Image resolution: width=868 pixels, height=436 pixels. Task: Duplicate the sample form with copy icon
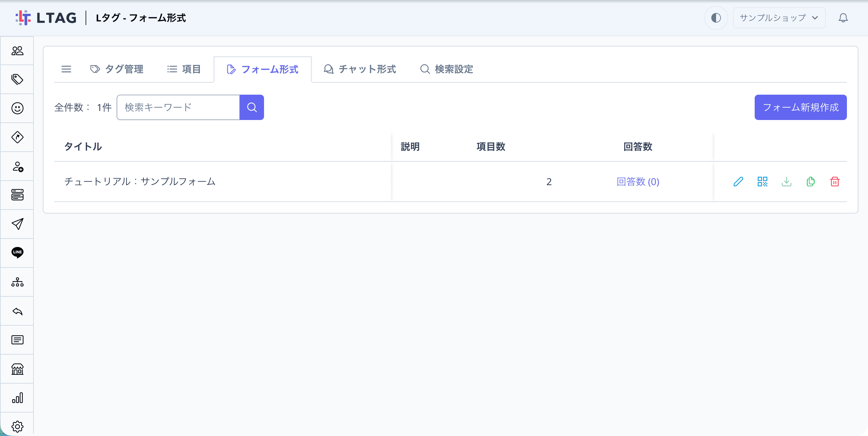[810, 182]
